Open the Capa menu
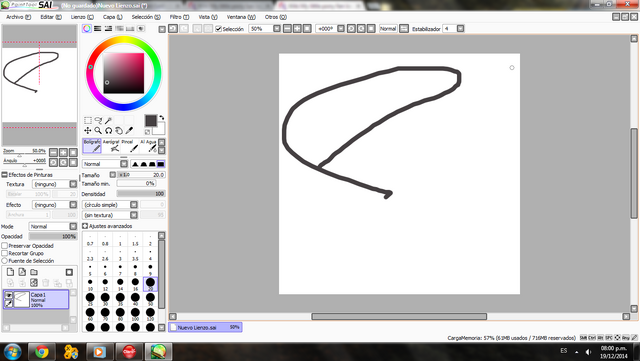Screen dimensions: 640x361 [113, 17]
